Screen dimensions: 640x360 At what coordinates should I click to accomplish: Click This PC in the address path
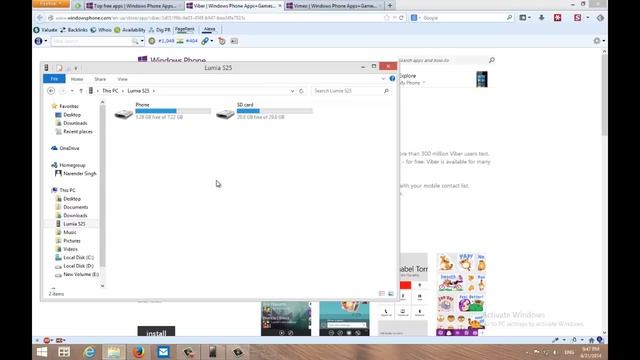pos(110,91)
